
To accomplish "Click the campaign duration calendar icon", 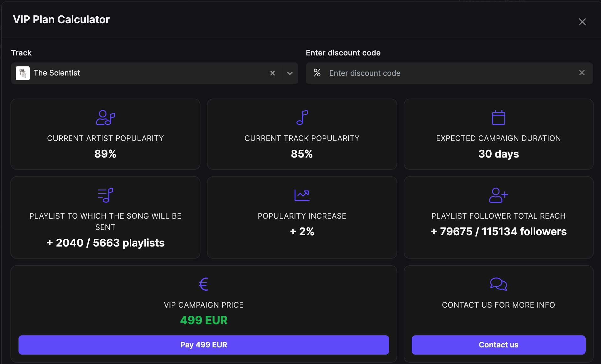I will click(499, 117).
